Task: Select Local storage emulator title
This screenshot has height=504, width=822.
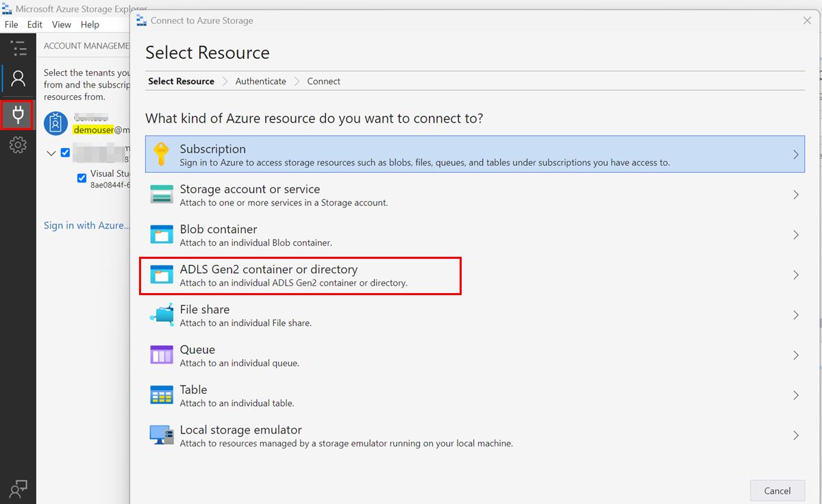Action: [241, 430]
